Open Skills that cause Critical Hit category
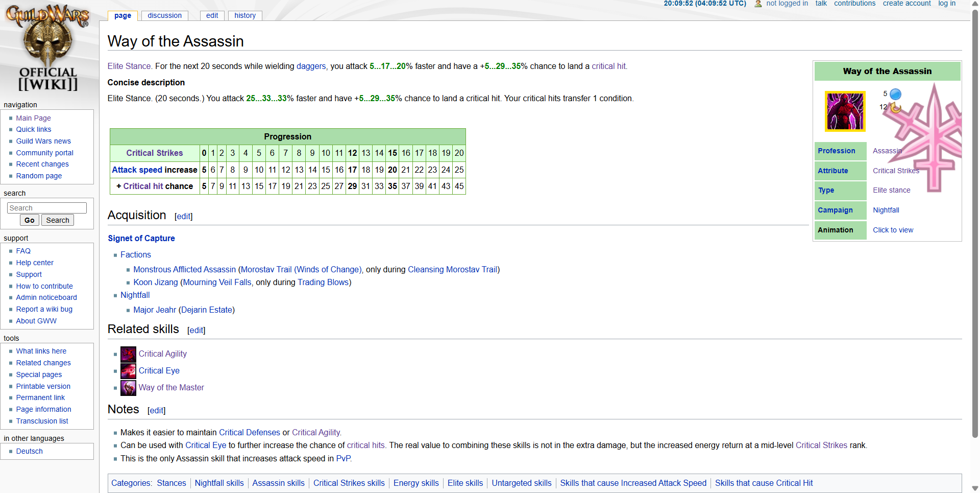This screenshot has width=980, height=493. [764, 483]
